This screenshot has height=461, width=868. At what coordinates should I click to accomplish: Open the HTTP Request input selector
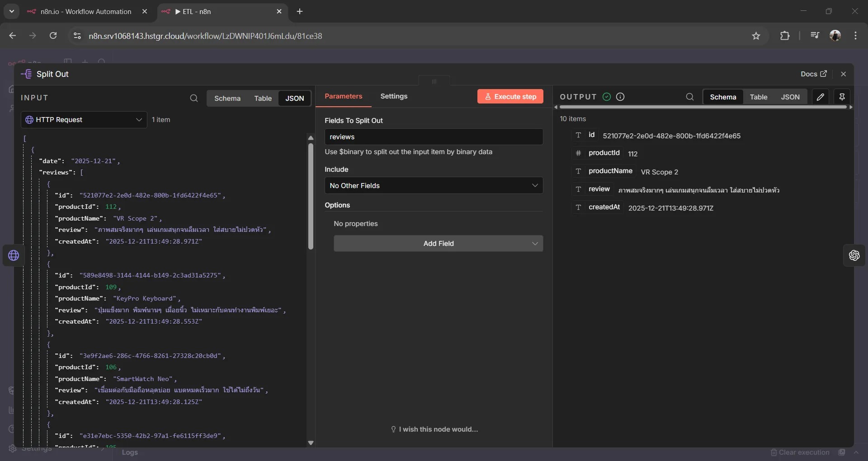point(83,120)
